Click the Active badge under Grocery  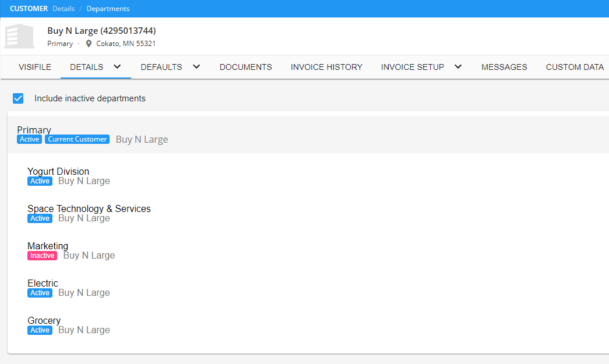(x=40, y=330)
